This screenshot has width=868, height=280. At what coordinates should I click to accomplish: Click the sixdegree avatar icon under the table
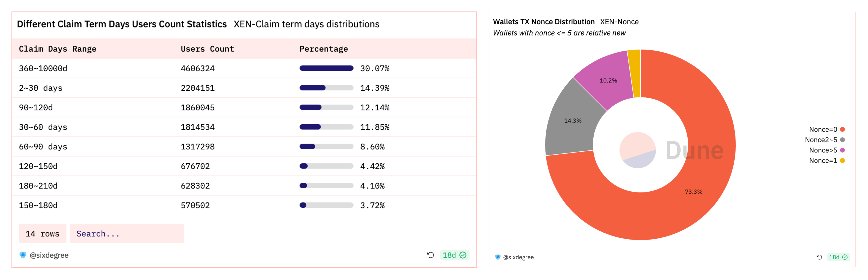(23, 255)
